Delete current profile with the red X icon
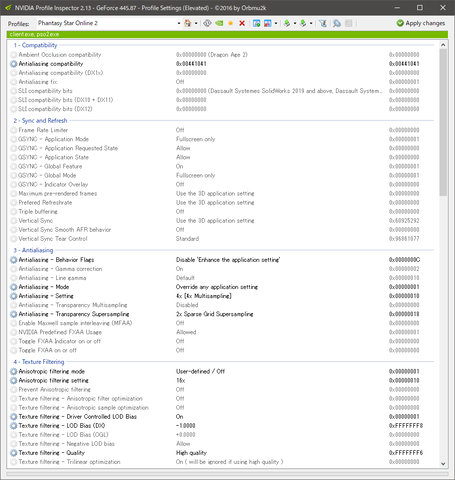 (x=242, y=23)
